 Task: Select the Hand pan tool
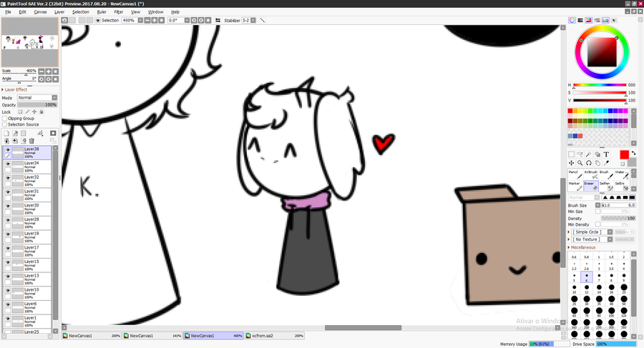(x=597, y=163)
